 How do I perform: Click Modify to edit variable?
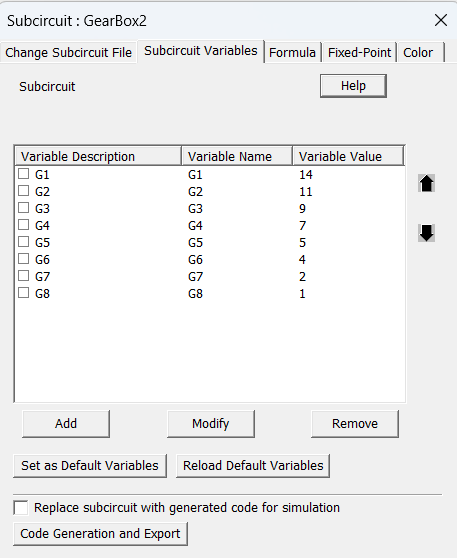(x=211, y=424)
